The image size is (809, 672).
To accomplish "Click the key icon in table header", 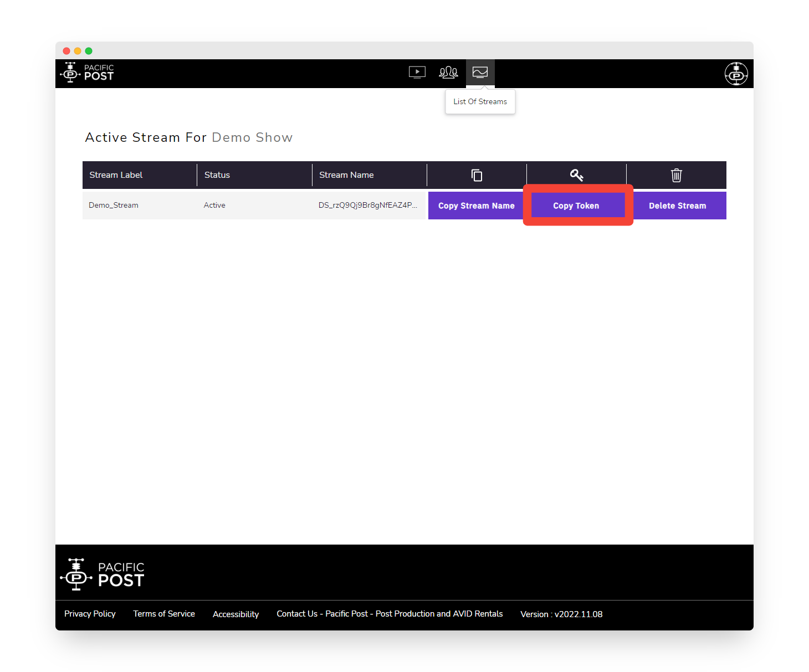I will pos(576,175).
